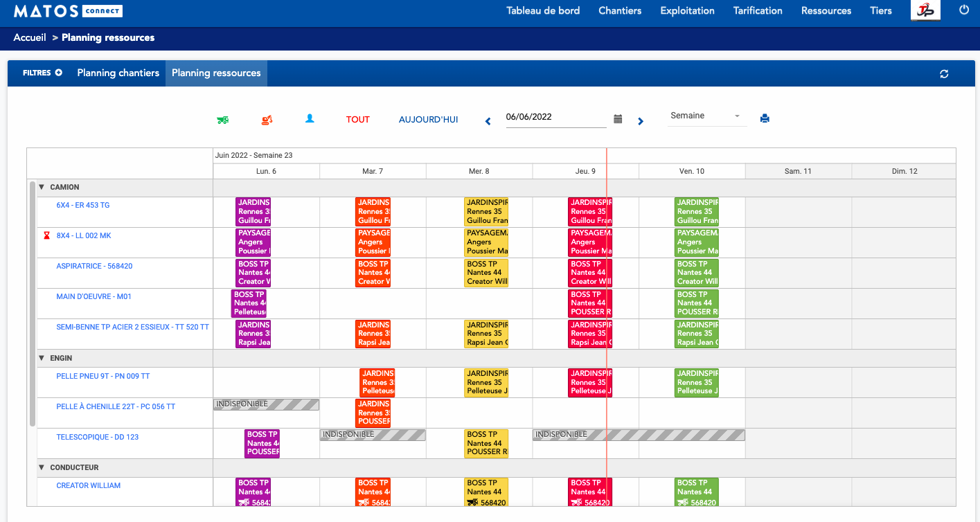Open the JP company logo

[x=925, y=10]
